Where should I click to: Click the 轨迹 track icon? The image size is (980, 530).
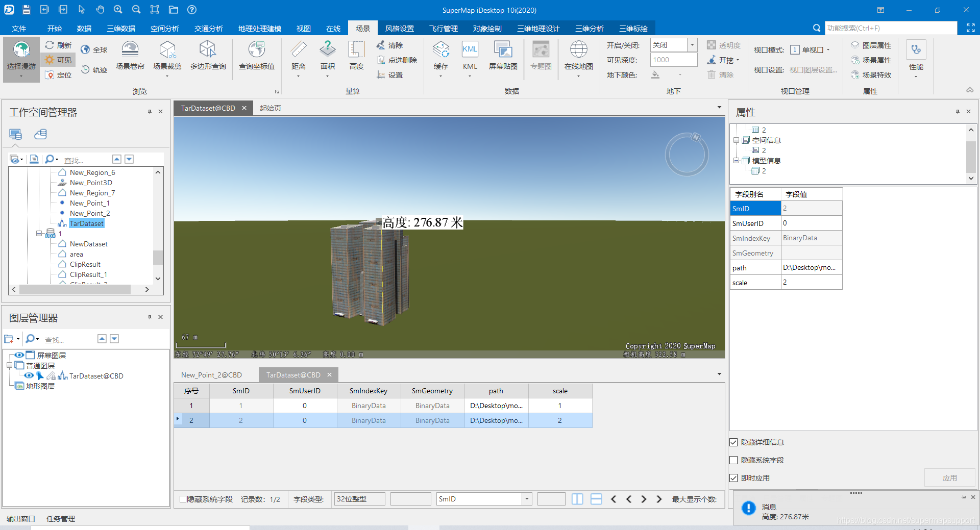86,69
